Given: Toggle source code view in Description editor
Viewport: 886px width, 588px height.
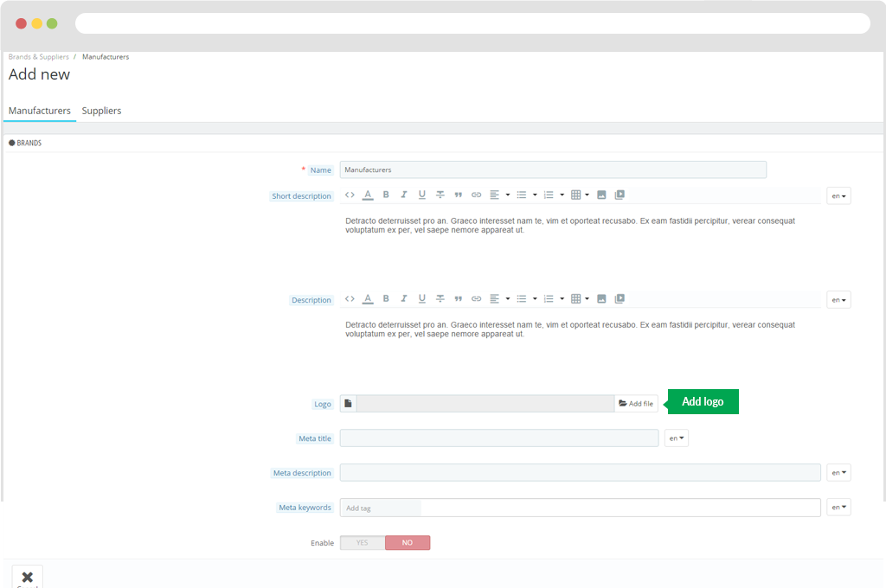Looking at the screenshot, I should click(x=350, y=299).
